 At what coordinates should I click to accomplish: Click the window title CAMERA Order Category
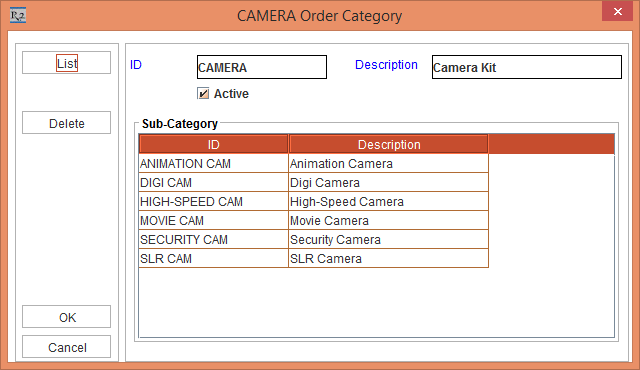click(x=319, y=16)
